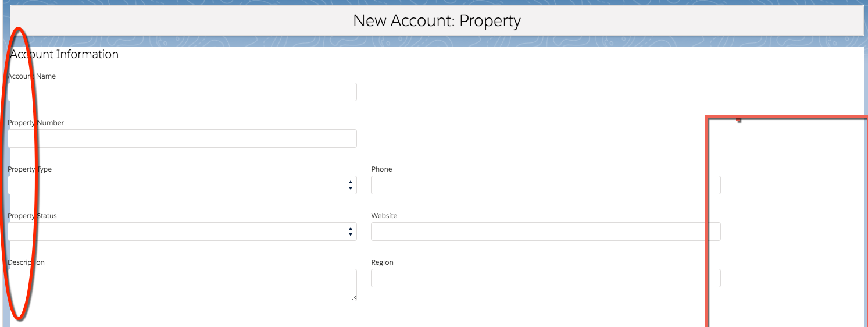Click the Region field label
The image size is (868, 327).
[x=383, y=262]
